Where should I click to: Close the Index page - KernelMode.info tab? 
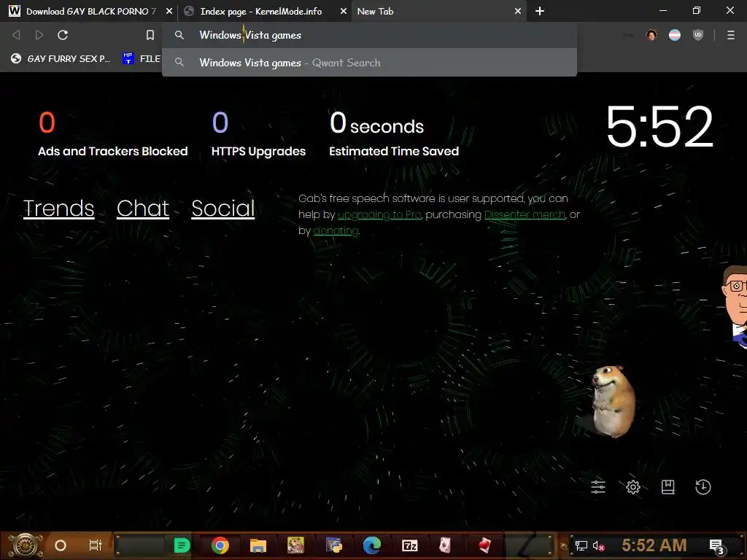coord(344,11)
